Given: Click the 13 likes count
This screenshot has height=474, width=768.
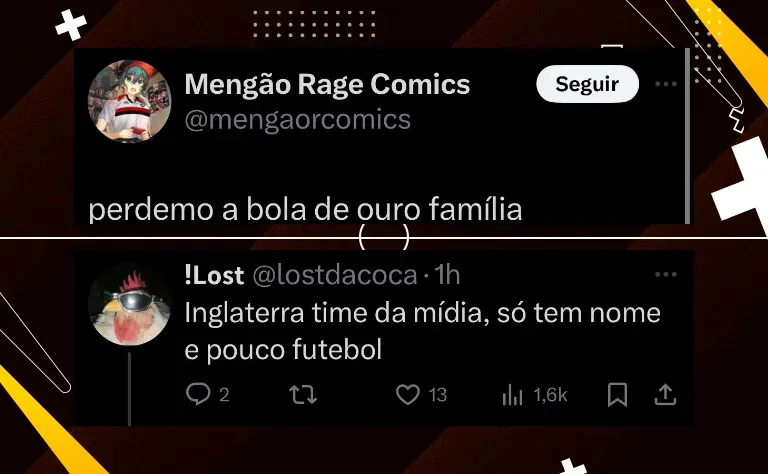Looking at the screenshot, I should [437, 395].
